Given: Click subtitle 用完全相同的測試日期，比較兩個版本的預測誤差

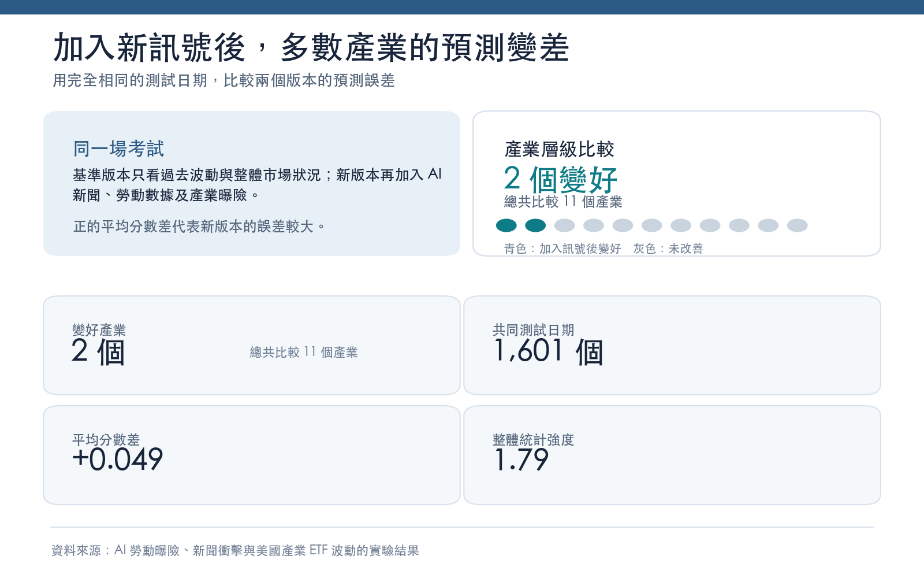Looking at the screenshot, I should coord(223,80).
